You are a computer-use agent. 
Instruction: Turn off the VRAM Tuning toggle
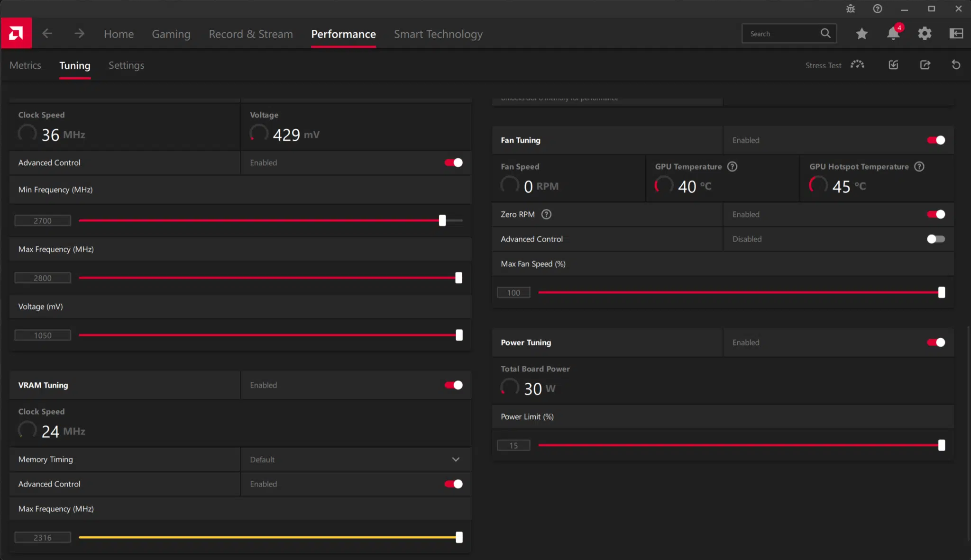[x=453, y=385]
